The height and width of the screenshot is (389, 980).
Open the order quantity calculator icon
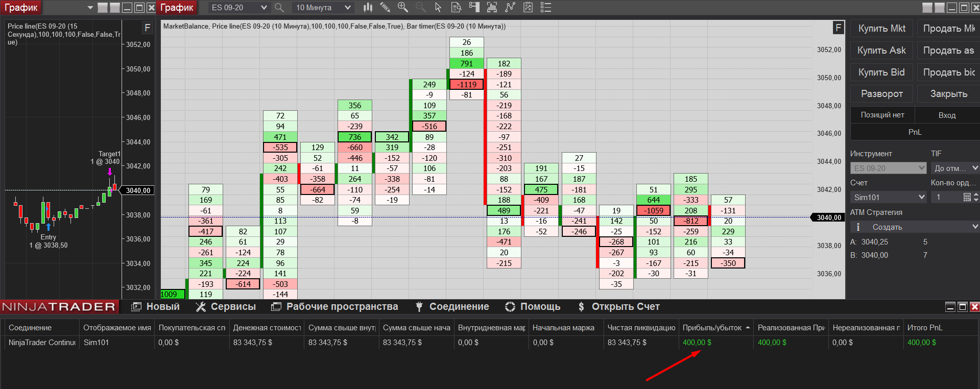(x=967, y=197)
